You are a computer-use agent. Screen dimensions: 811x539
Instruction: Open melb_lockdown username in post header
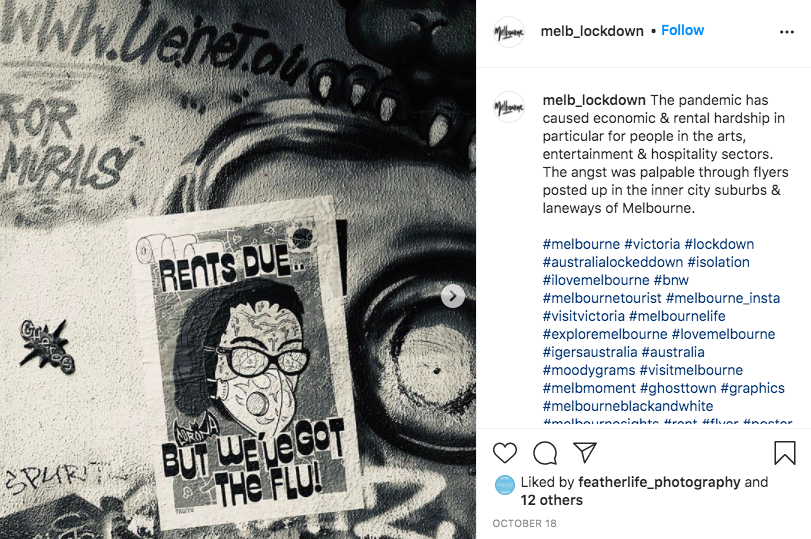(x=592, y=31)
